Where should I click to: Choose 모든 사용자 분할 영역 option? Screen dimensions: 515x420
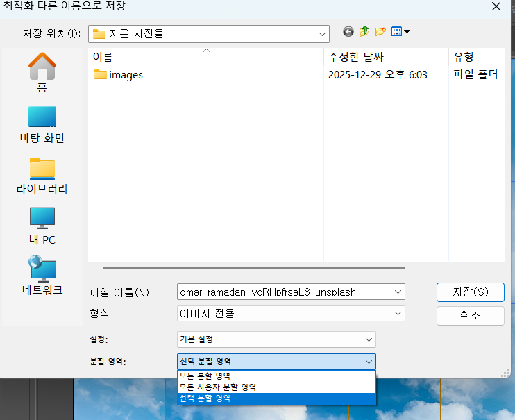tap(276, 387)
